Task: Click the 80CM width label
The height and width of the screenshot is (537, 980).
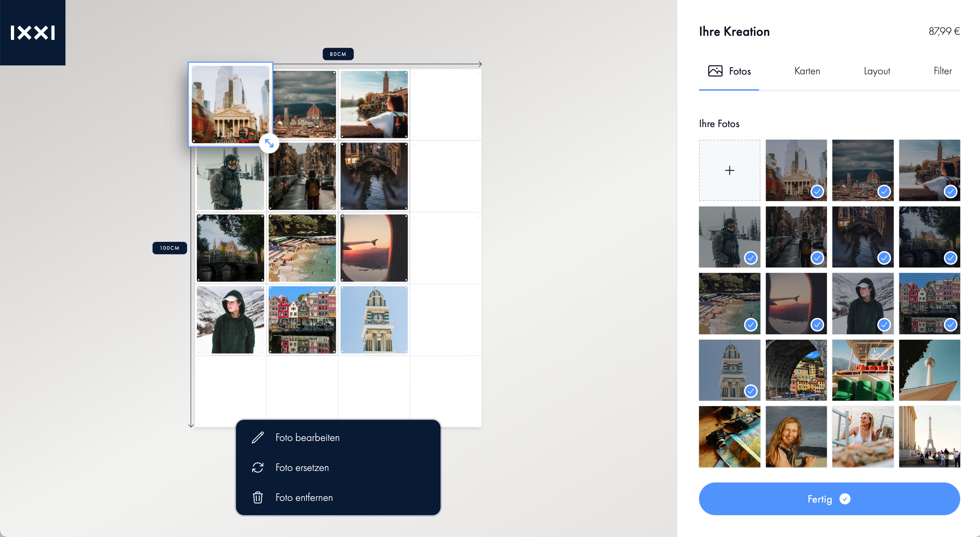Action: tap(338, 54)
